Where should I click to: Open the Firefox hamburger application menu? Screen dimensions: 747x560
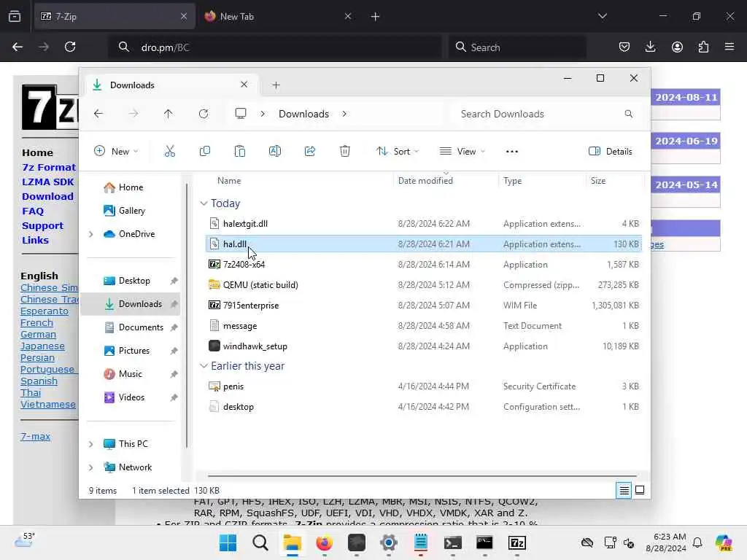pyautogui.click(x=729, y=47)
